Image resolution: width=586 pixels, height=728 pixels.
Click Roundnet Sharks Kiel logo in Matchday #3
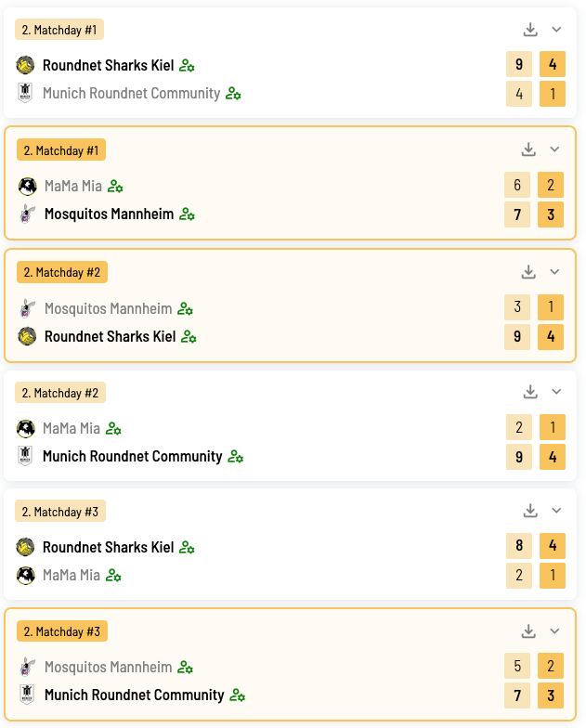pyautogui.click(x=25, y=547)
